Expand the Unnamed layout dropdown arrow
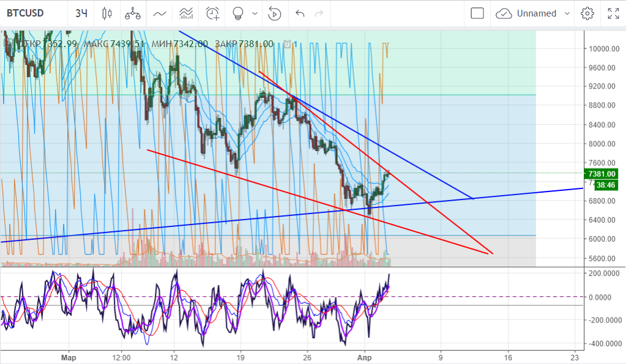 point(567,13)
